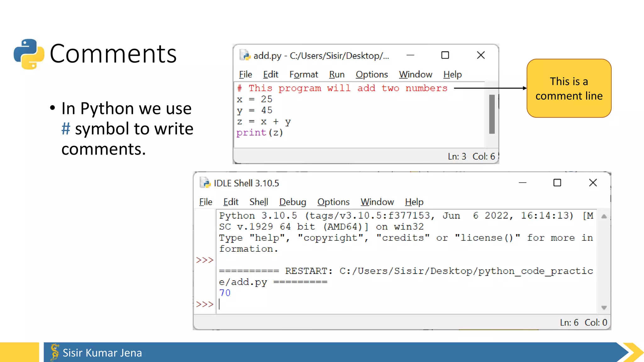The image size is (644, 362).
Task: Click IDLE Shell scrollbar up arrow
Action: point(604,216)
